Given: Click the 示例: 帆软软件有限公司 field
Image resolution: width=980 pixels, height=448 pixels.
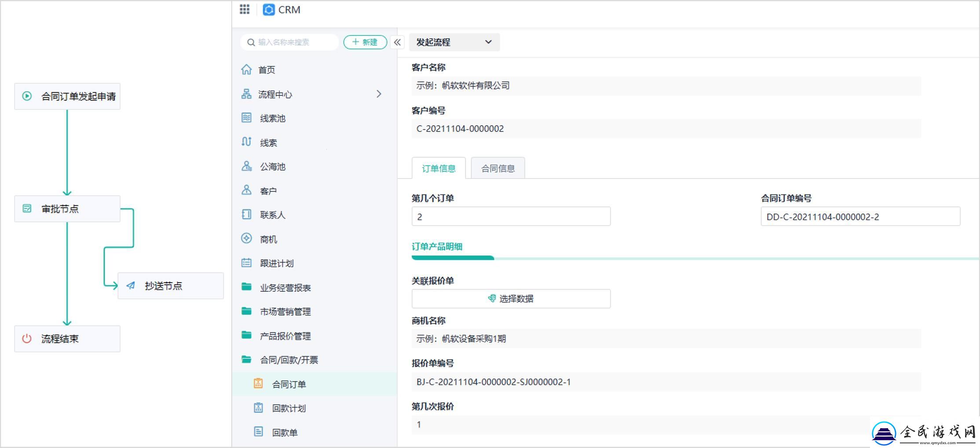Looking at the screenshot, I should pos(666,85).
